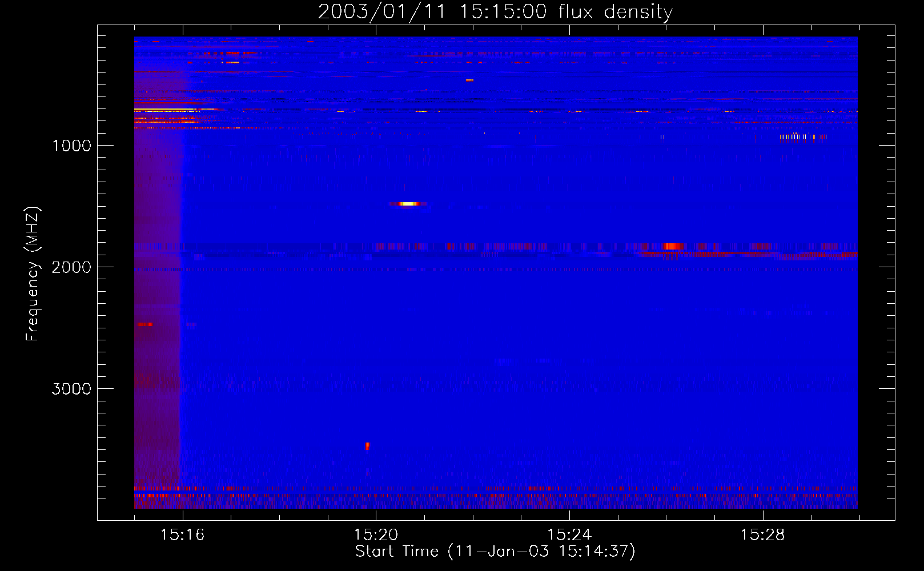Click the 15:28 time tick label
The height and width of the screenshot is (571, 924).
tap(763, 535)
